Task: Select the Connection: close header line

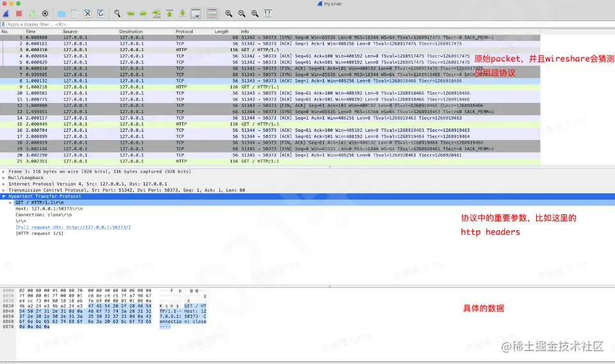Action: click(44, 215)
